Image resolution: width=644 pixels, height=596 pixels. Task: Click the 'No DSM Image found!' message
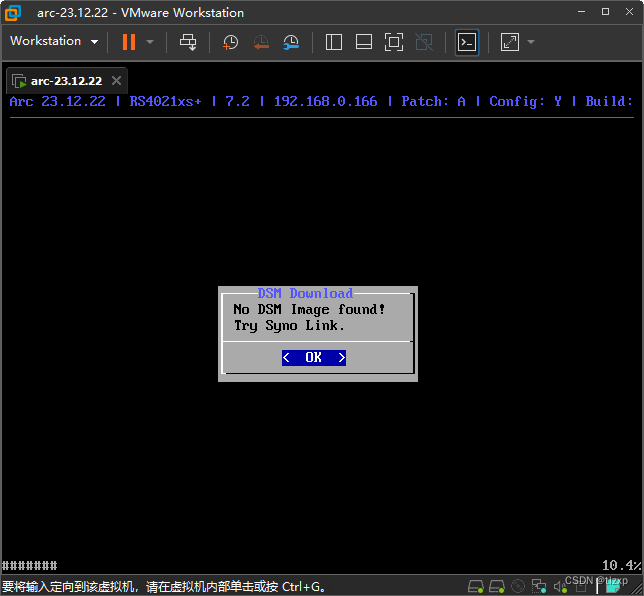(x=309, y=309)
